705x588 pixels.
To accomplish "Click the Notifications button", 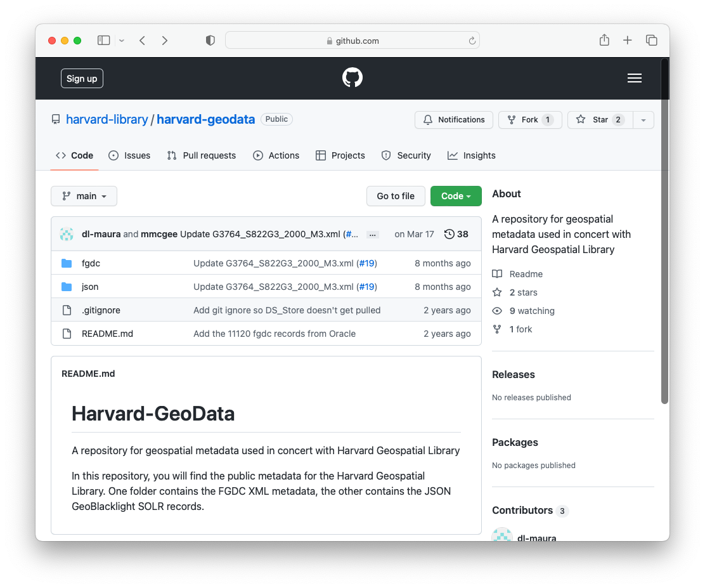I will coord(454,120).
